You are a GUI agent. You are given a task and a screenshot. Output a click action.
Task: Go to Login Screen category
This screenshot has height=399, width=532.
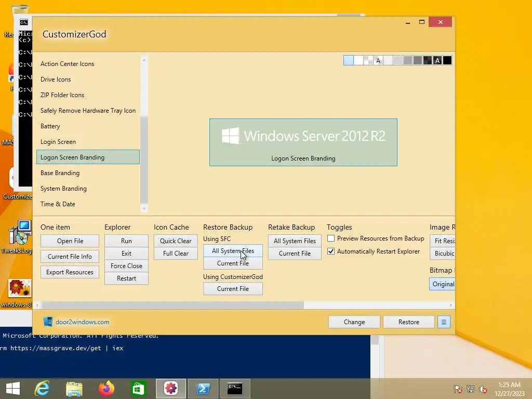pos(88,142)
